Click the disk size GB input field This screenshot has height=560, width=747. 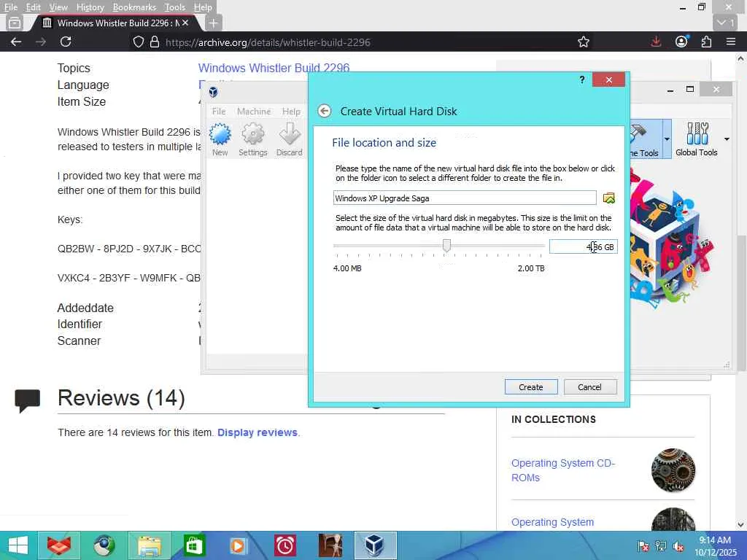583,246
